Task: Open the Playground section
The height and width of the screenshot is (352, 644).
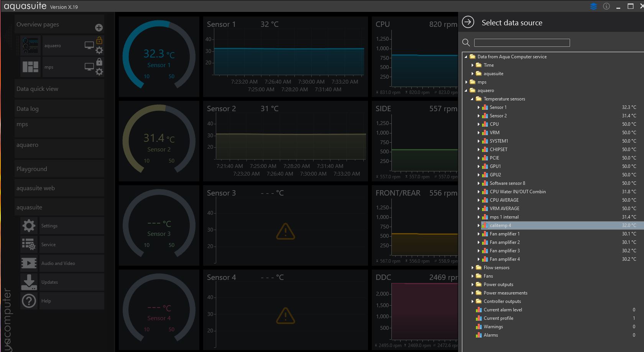Action: [x=32, y=169]
